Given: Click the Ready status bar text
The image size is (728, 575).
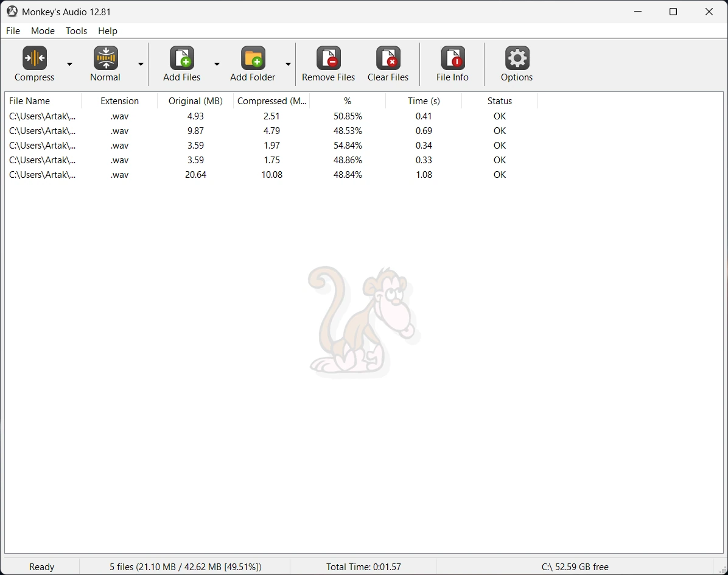Looking at the screenshot, I should (42, 566).
